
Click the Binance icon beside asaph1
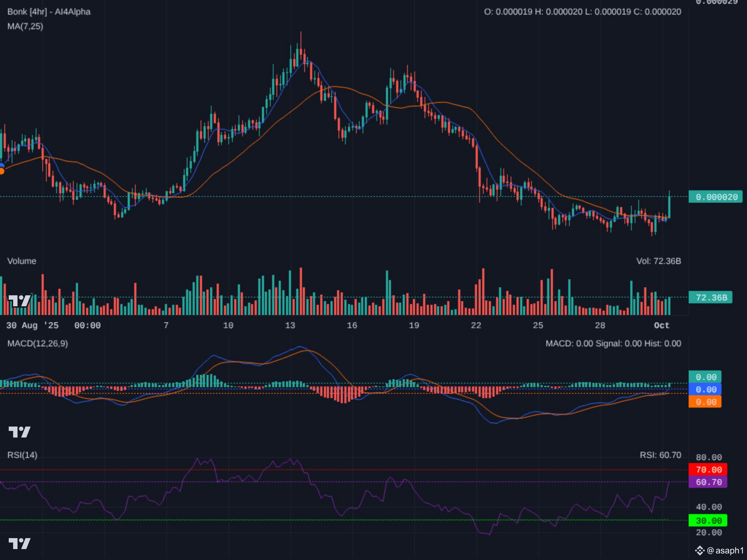point(699,551)
